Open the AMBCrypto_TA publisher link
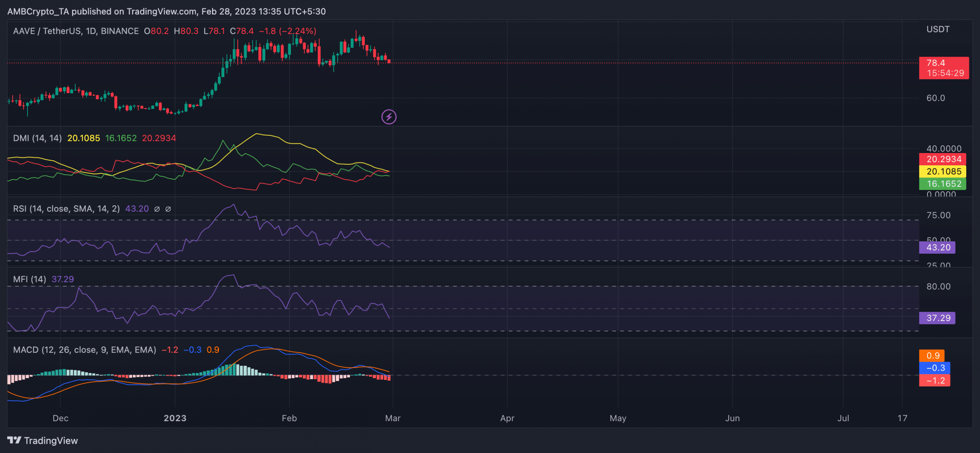The image size is (980, 453). coord(38,11)
